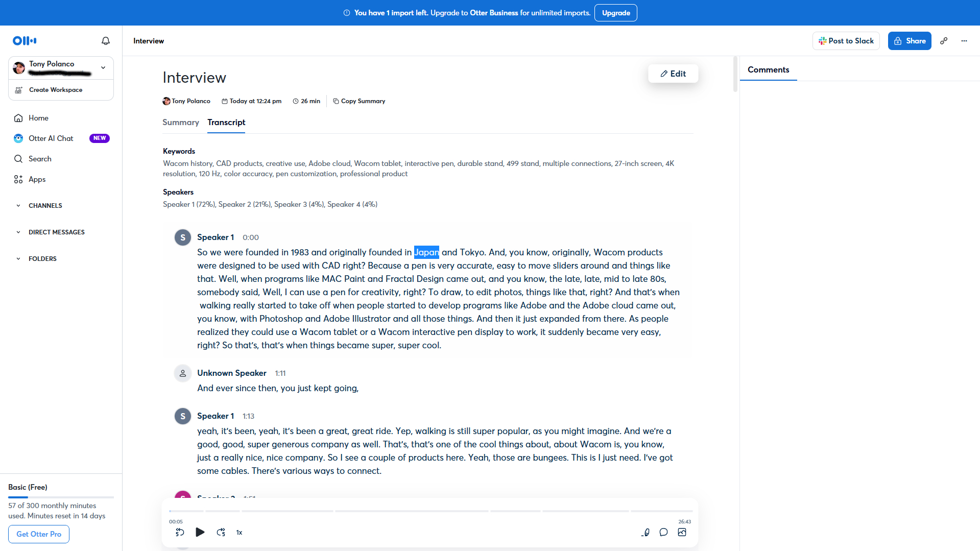Viewport: 980px width, 551px height.
Task: Click the insert image icon in player
Action: click(682, 532)
